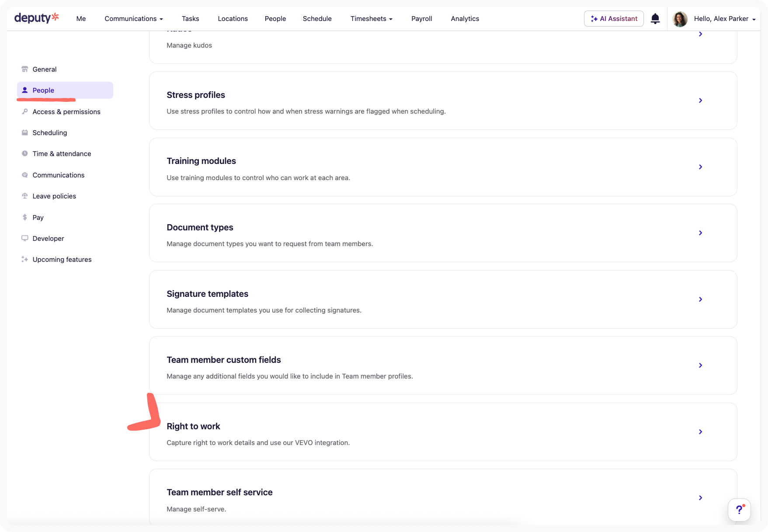This screenshot has width=768, height=532.
Task: Select the Developer monitor icon
Action: [25, 238]
